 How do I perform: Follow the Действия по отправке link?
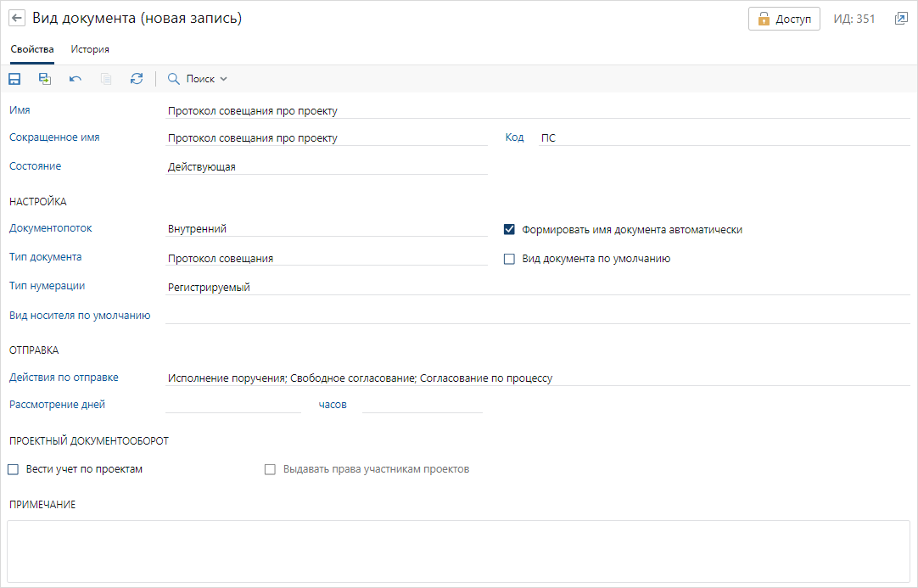pyautogui.click(x=64, y=378)
